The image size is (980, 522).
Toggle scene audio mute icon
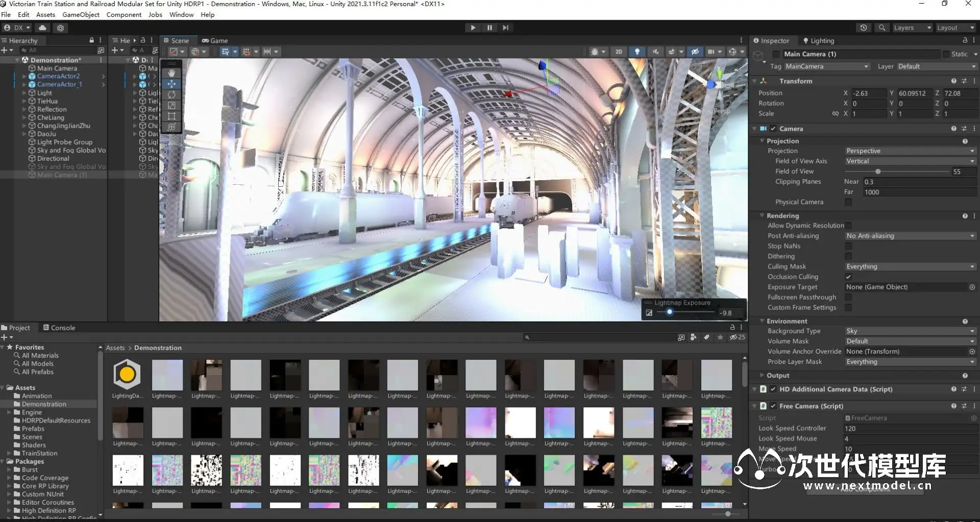click(655, 52)
